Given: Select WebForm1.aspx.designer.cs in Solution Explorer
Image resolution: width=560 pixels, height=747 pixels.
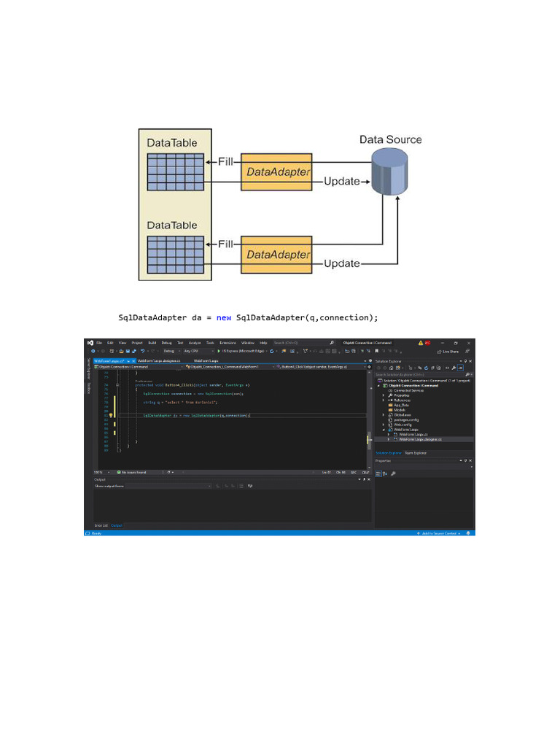Looking at the screenshot, I should coord(420,440).
